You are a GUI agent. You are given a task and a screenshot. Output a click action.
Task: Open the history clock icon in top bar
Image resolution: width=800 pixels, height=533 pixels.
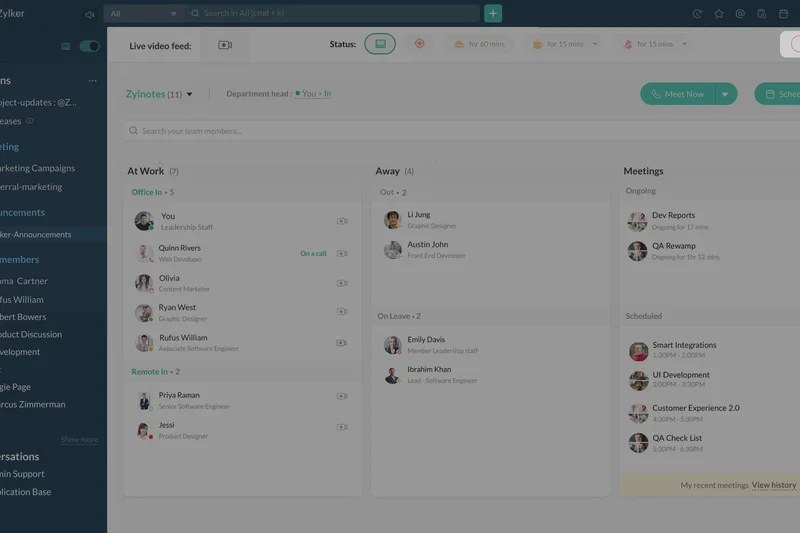coord(697,14)
